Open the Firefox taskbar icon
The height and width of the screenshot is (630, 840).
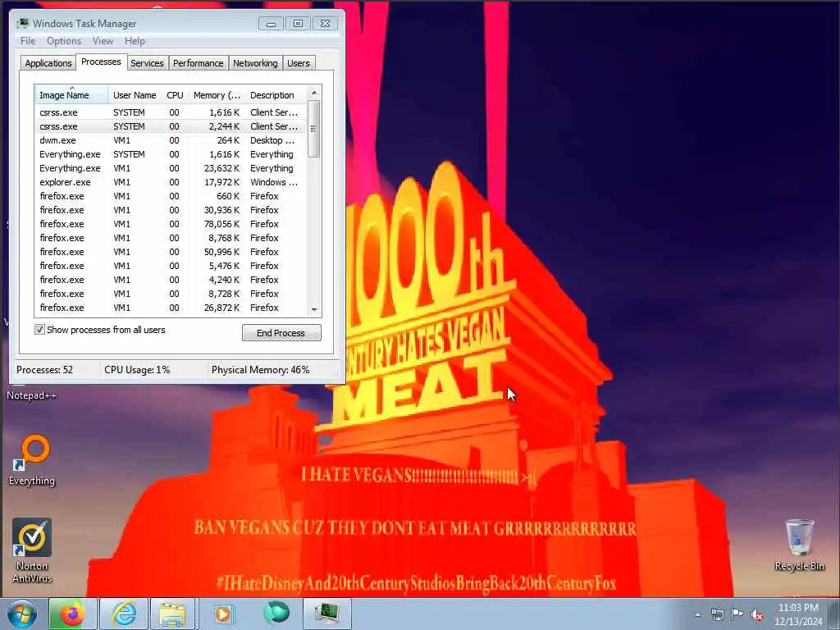(72, 614)
